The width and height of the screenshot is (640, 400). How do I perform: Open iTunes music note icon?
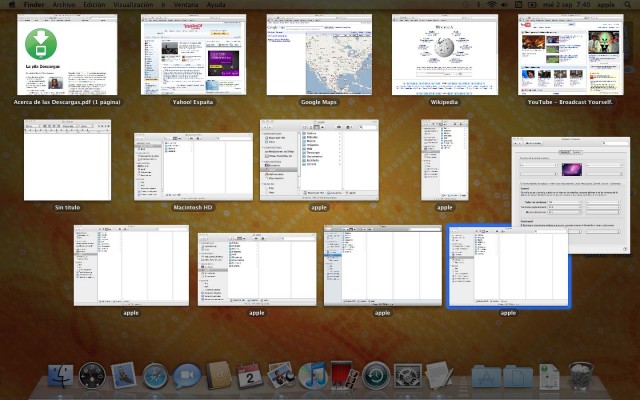313,375
